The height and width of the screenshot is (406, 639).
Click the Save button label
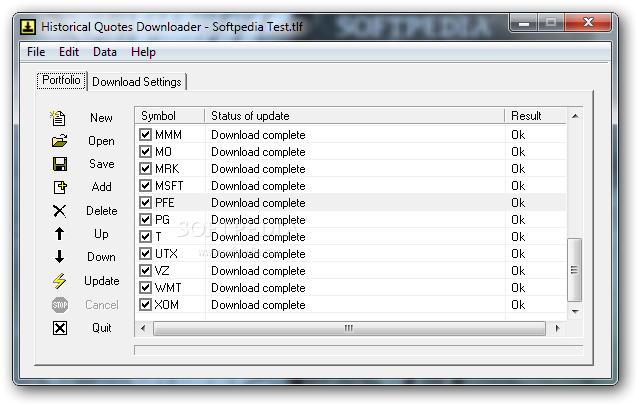[101, 164]
